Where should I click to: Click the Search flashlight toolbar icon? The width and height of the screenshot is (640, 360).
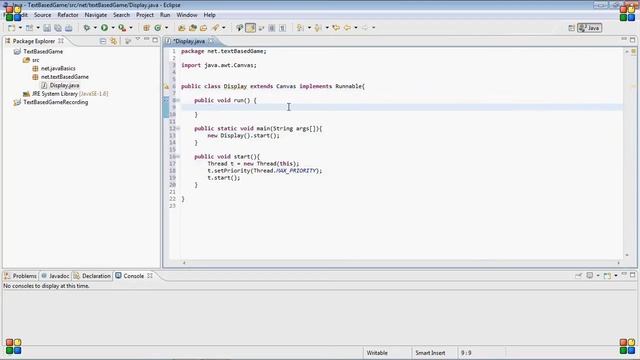[x=215, y=28]
